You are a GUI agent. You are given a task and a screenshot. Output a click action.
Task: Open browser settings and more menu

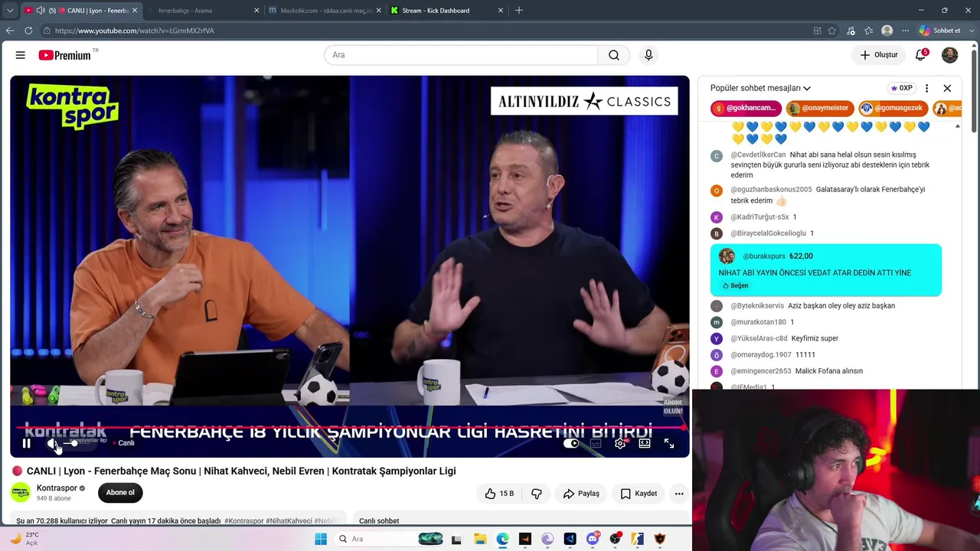pyautogui.click(x=905, y=31)
